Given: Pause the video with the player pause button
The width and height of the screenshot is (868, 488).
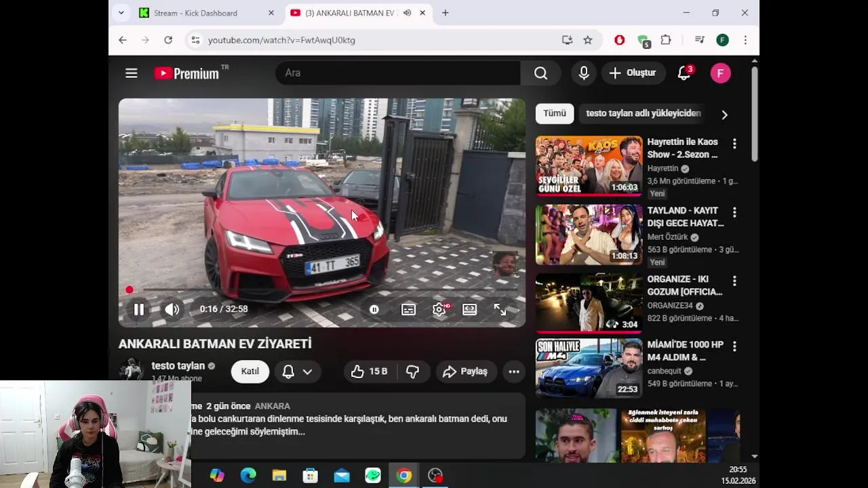Looking at the screenshot, I should pyautogui.click(x=138, y=310).
